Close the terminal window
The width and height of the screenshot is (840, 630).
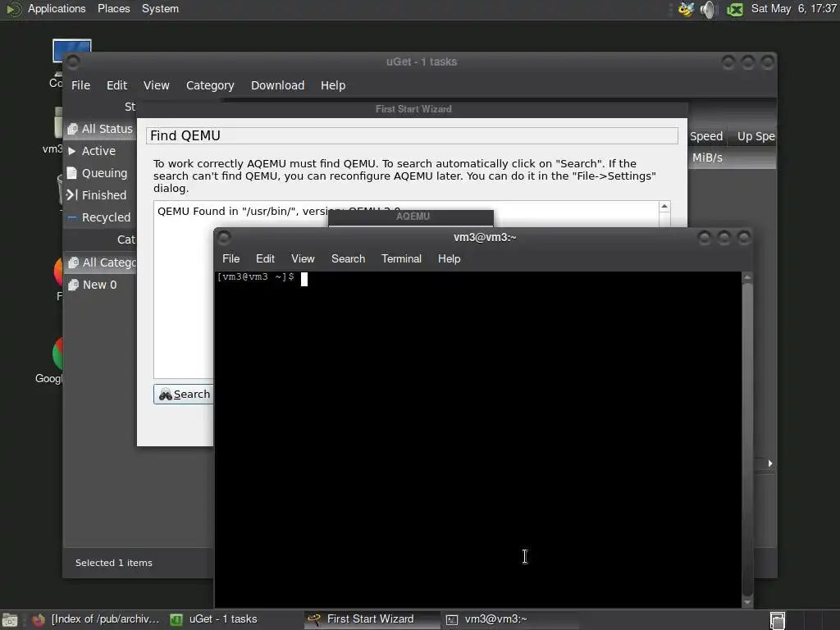[743, 237]
